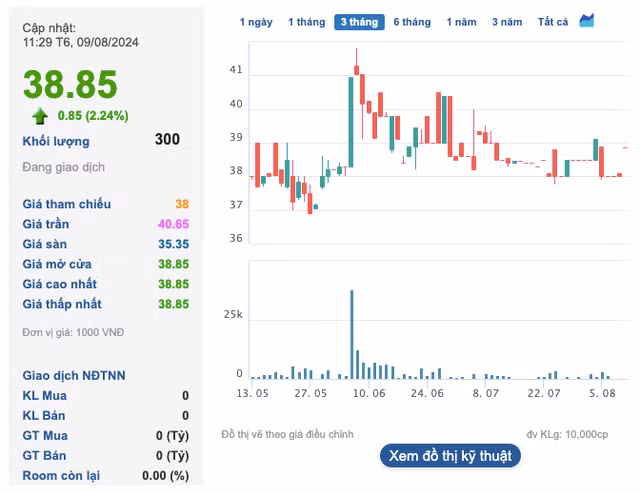640x492 pixels.
Task: Click the Đang giao dịch status text
Action: point(63,167)
